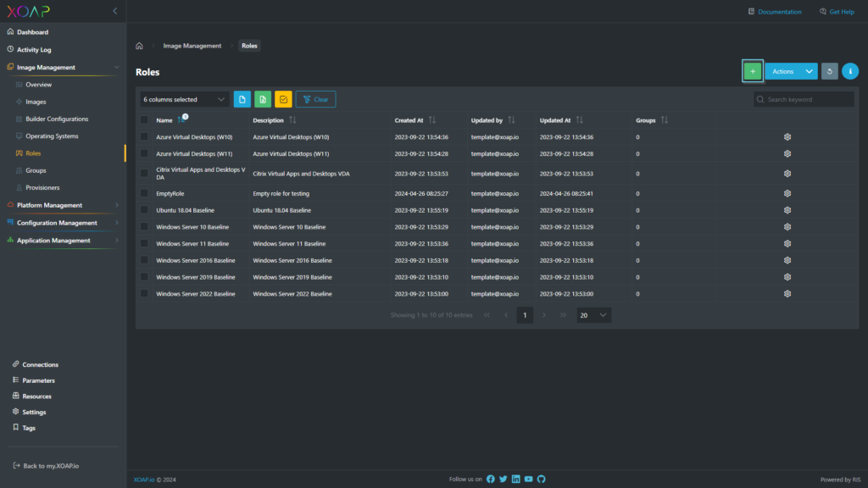Viewport: 868px width, 488px height.
Task: Check the Azure Virtual Desktops (W11) row checkbox
Action: tap(144, 153)
